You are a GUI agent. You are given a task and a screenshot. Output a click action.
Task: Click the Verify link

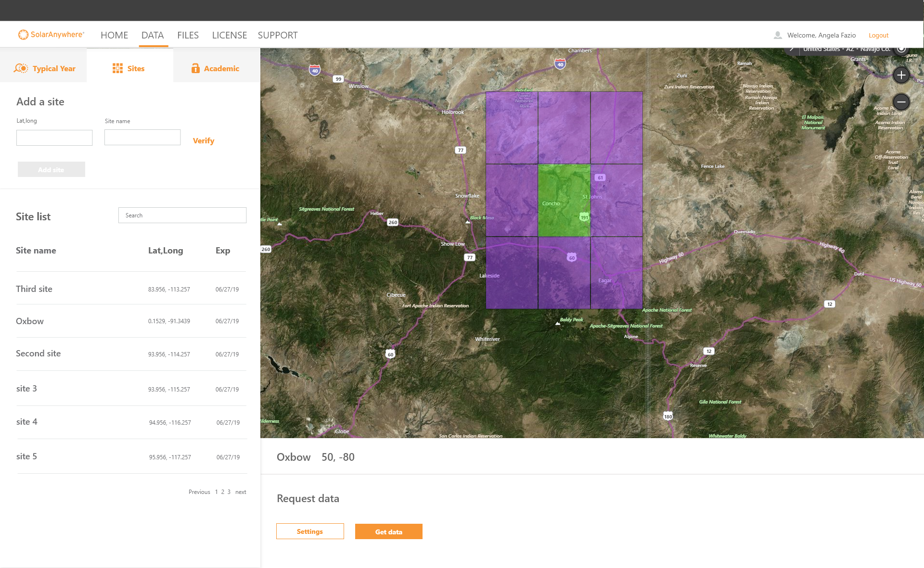204,140
